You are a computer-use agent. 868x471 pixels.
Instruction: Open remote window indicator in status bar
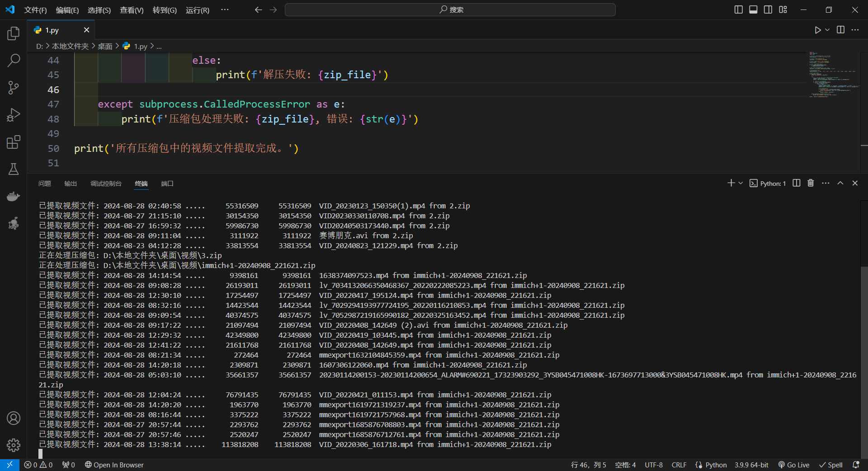click(9, 465)
